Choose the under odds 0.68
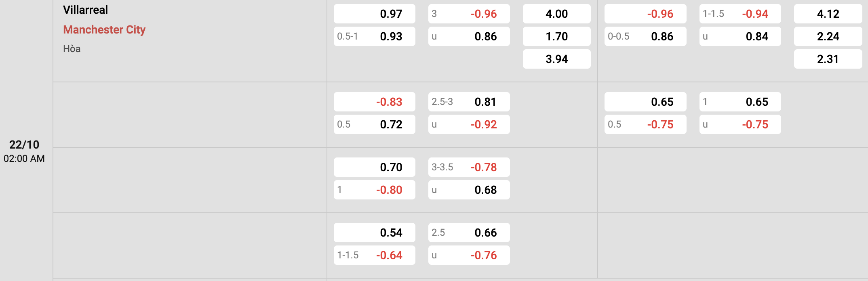This screenshot has width=868, height=281. click(x=469, y=190)
